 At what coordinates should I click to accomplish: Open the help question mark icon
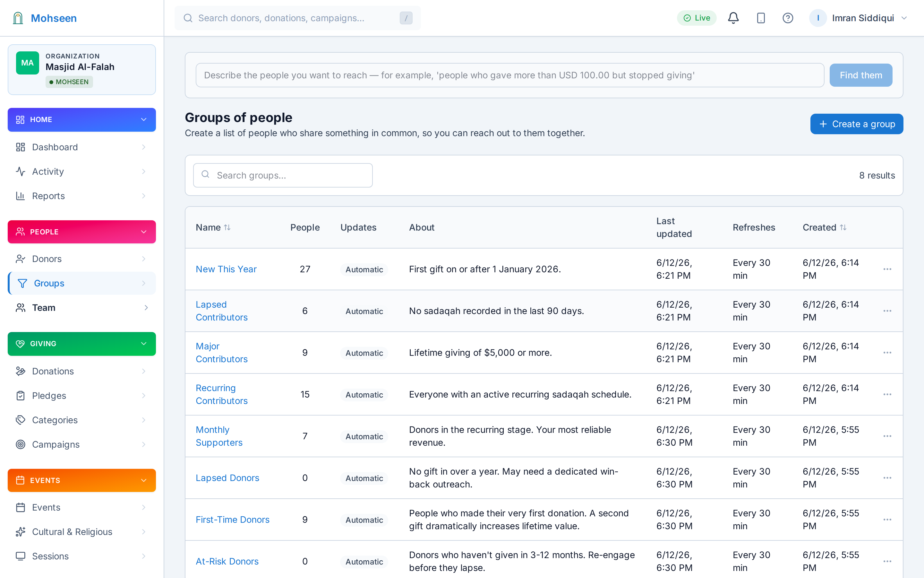tap(788, 18)
